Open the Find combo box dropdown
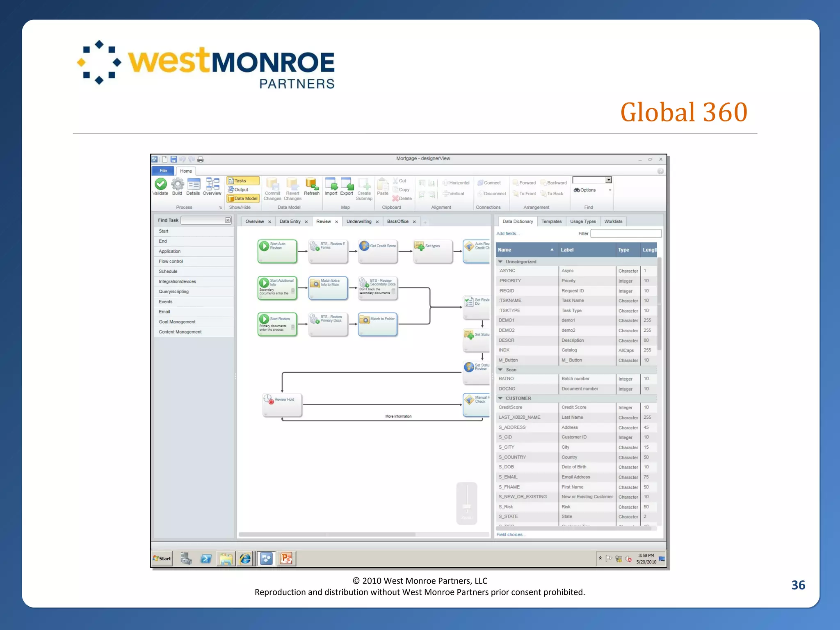The image size is (840, 630). [x=609, y=180]
